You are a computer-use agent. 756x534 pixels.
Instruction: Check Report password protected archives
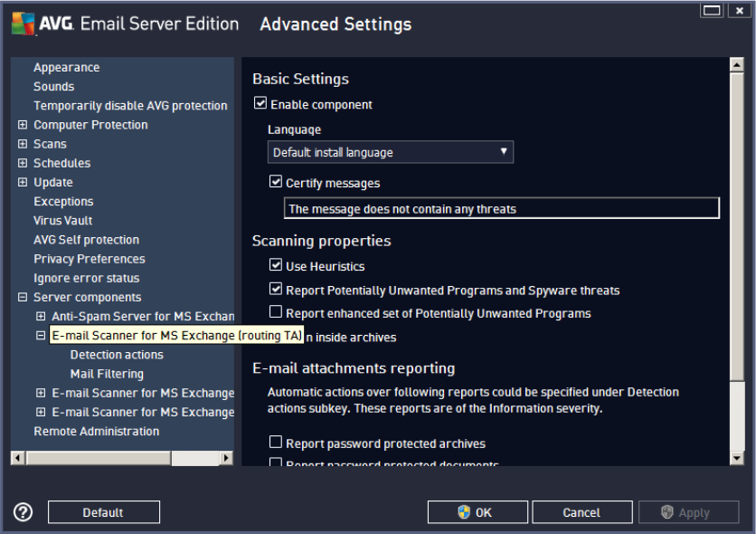click(x=275, y=442)
